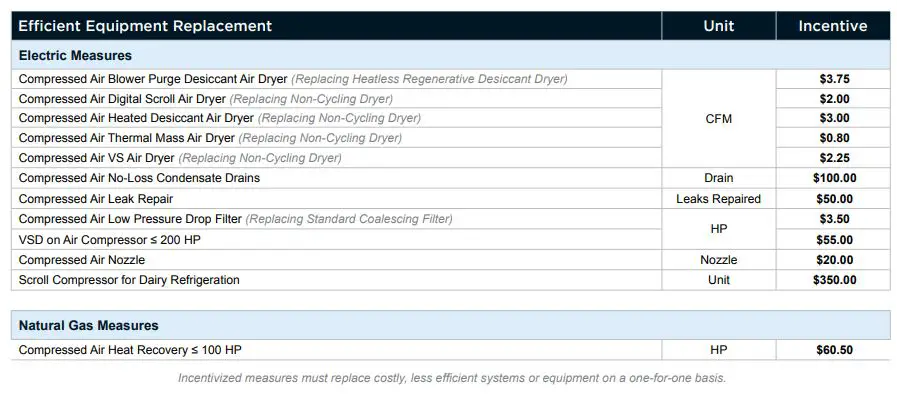Click the 'Leaks Repaired' unit cell

[x=719, y=198]
